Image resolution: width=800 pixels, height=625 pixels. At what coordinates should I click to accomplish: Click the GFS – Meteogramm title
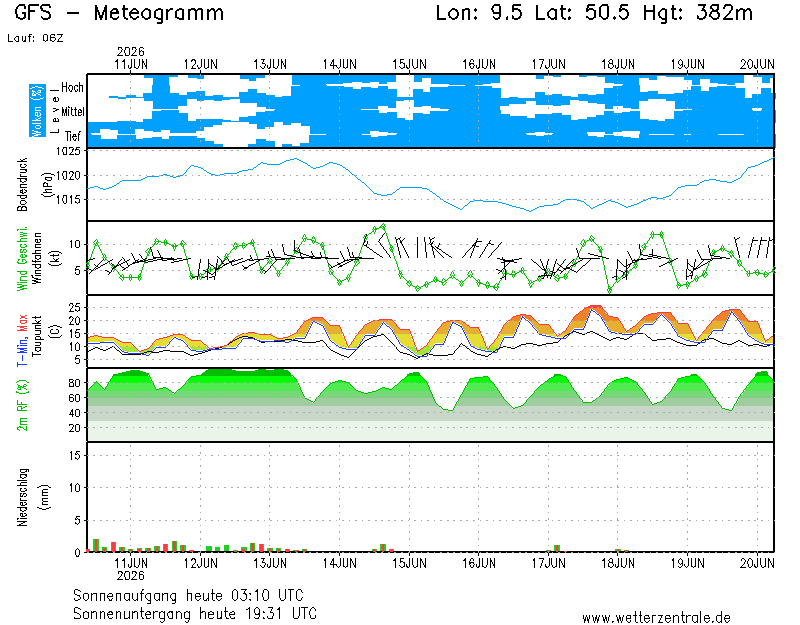point(119,13)
